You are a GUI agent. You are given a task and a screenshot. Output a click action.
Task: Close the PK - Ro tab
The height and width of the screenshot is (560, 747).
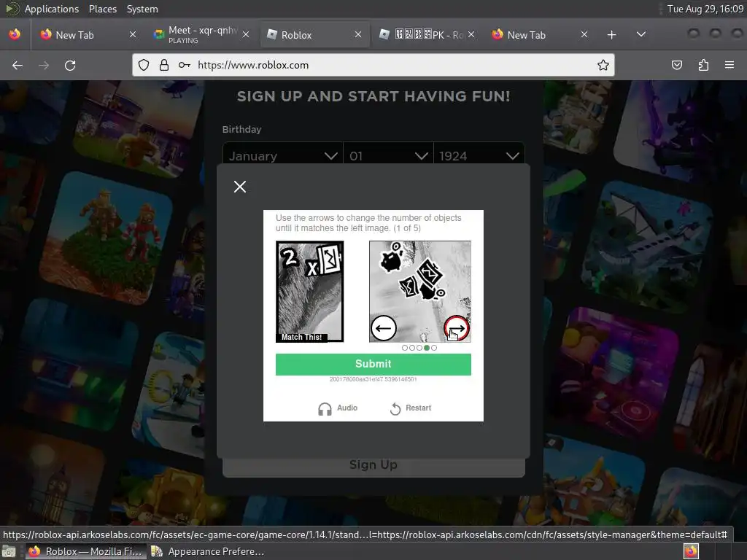click(x=471, y=35)
